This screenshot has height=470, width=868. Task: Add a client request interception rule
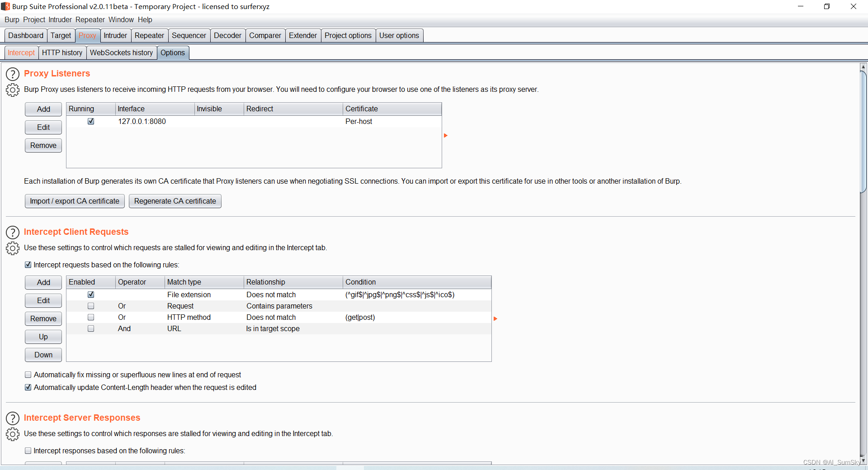(x=43, y=282)
